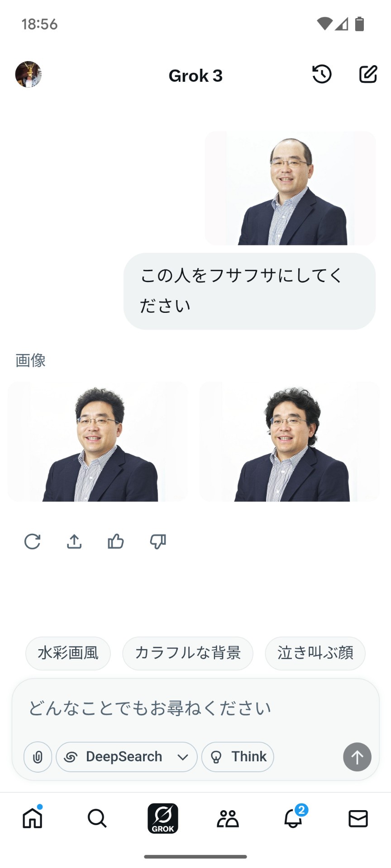Open the Search tab
Viewport: 391px width, 868px height.
[x=97, y=818]
